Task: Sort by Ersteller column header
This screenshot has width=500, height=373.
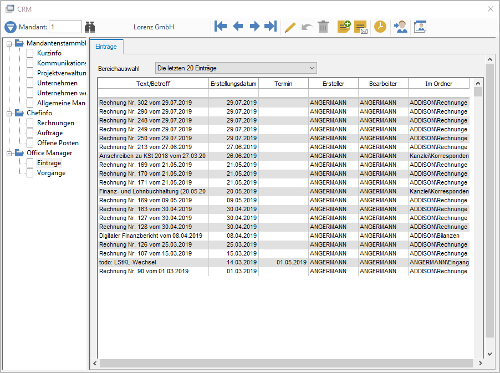Action: click(333, 83)
